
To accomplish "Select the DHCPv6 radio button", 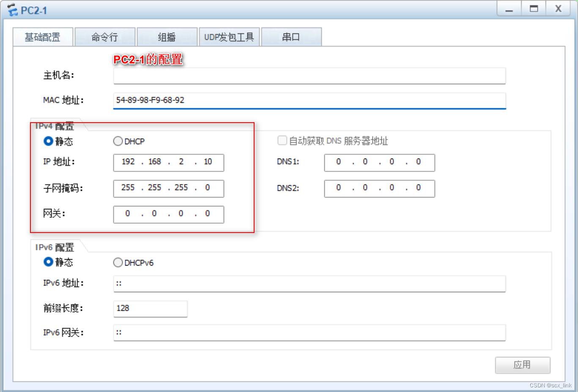I will tap(118, 263).
